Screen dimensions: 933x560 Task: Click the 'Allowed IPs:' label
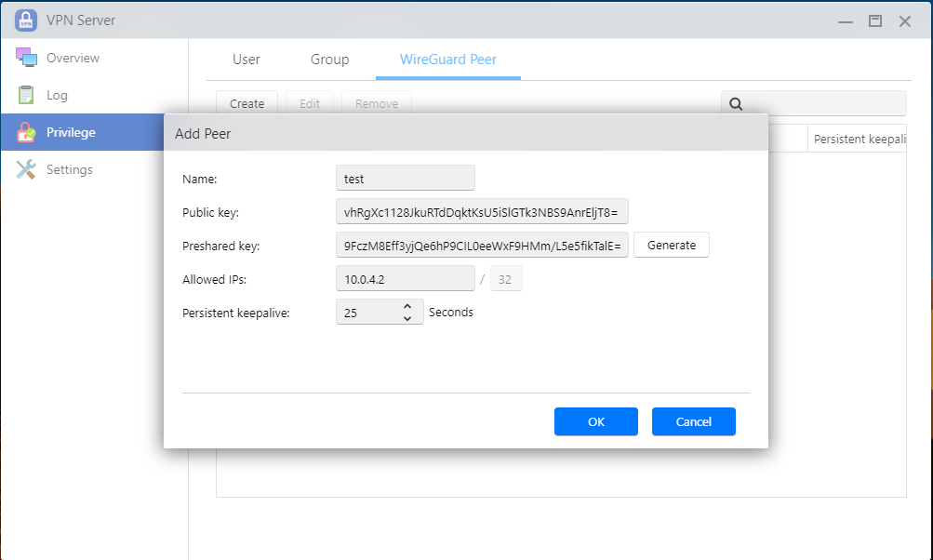pos(214,279)
